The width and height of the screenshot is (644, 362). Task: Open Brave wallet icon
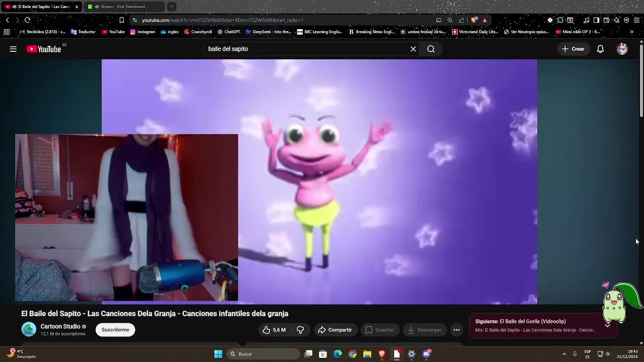coord(606,20)
